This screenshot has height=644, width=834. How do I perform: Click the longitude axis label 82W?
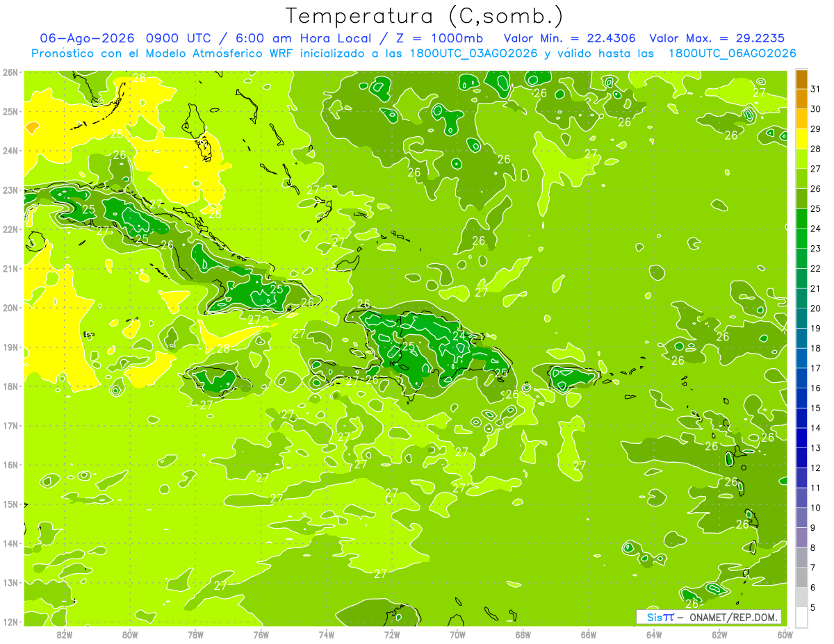click(x=65, y=634)
